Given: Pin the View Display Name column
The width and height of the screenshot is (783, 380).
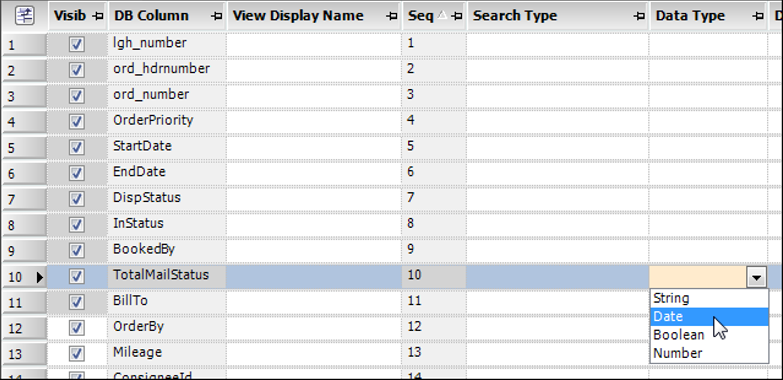Looking at the screenshot, I should 392,16.
